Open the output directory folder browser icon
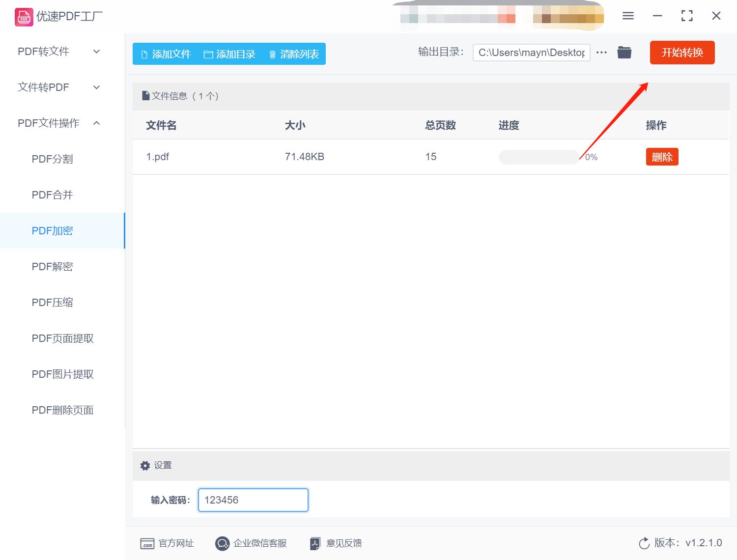The image size is (737, 560). tap(624, 52)
